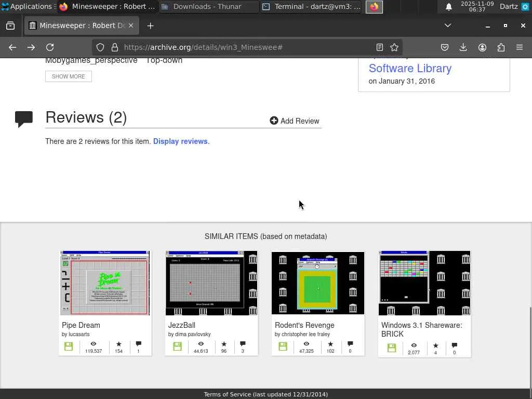
Task: Click Pipe Dream's views eye icon
Action: click(94, 344)
